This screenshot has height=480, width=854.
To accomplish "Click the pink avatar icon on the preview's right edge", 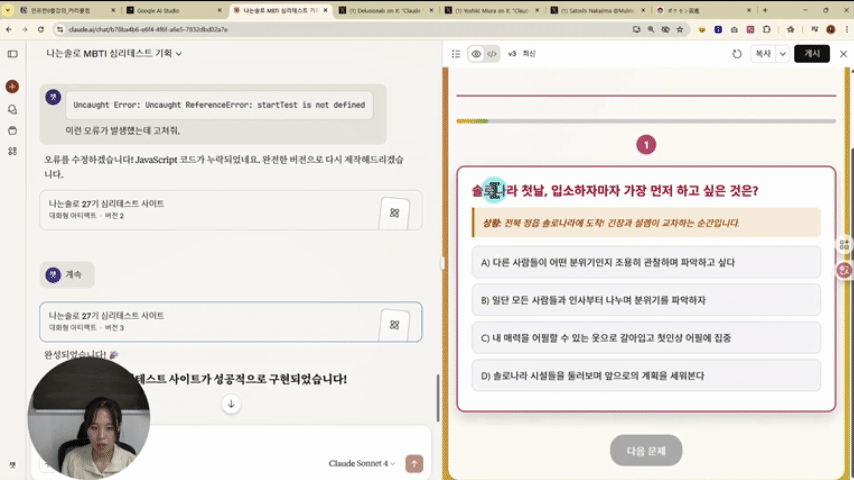I will (844, 270).
